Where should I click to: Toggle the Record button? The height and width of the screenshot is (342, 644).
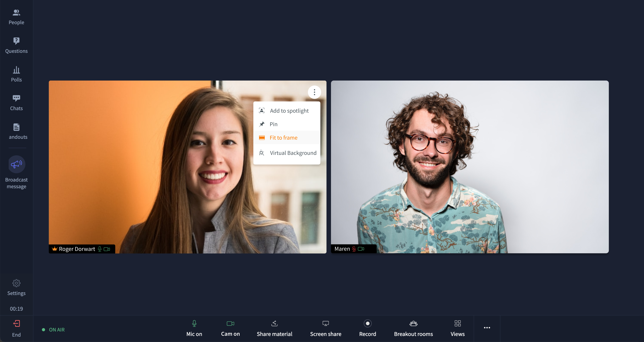point(367,328)
